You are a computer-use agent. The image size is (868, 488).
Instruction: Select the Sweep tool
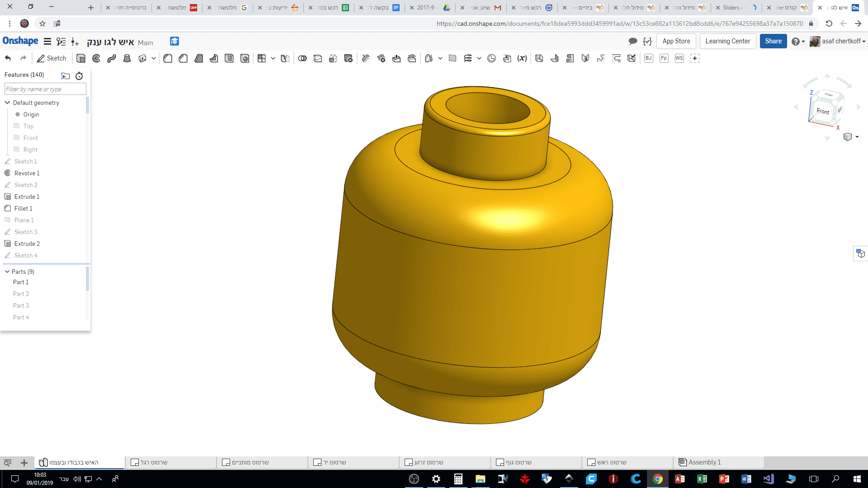pyautogui.click(x=112, y=58)
